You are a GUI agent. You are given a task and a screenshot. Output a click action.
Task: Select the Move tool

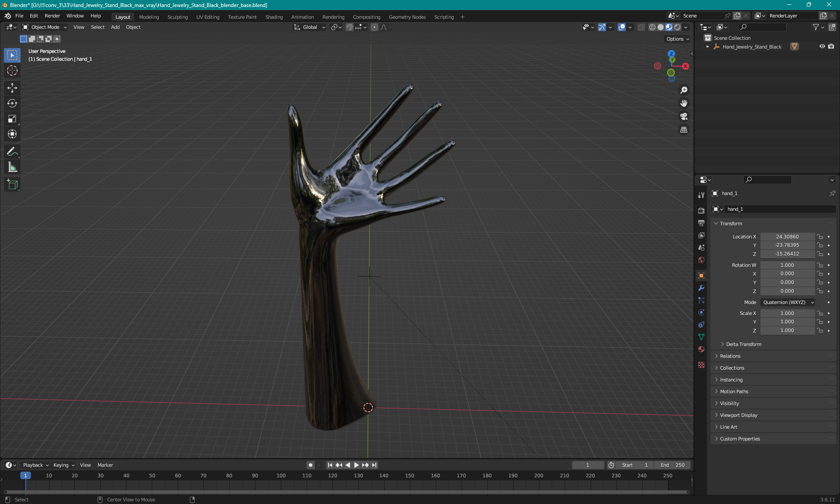point(12,88)
